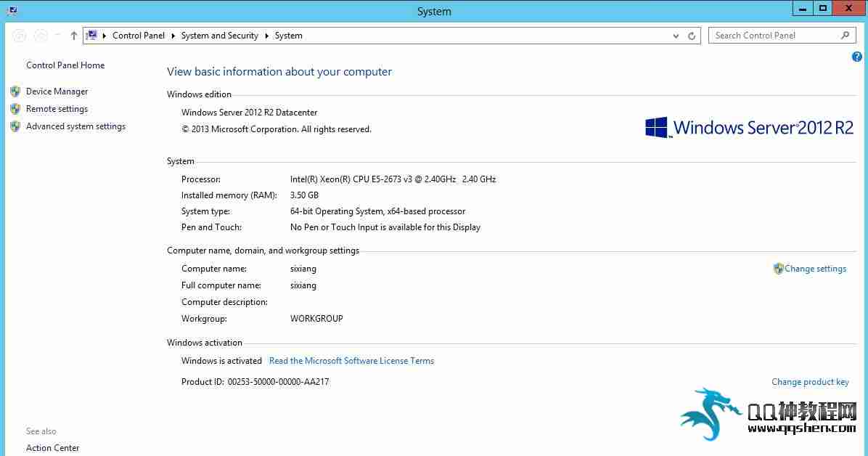Select Control Panel breadcrumb
Viewport: 868px width, 456px height.
pos(139,36)
